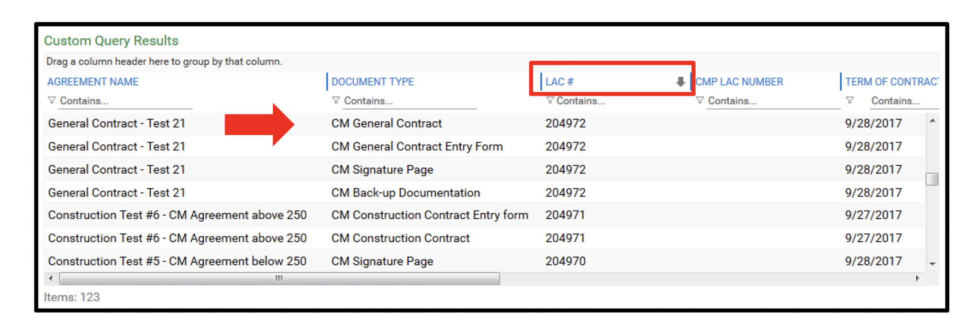Select CM Signature Page for Test 21
The width and height of the screenshot is (980, 334).
click(382, 170)
